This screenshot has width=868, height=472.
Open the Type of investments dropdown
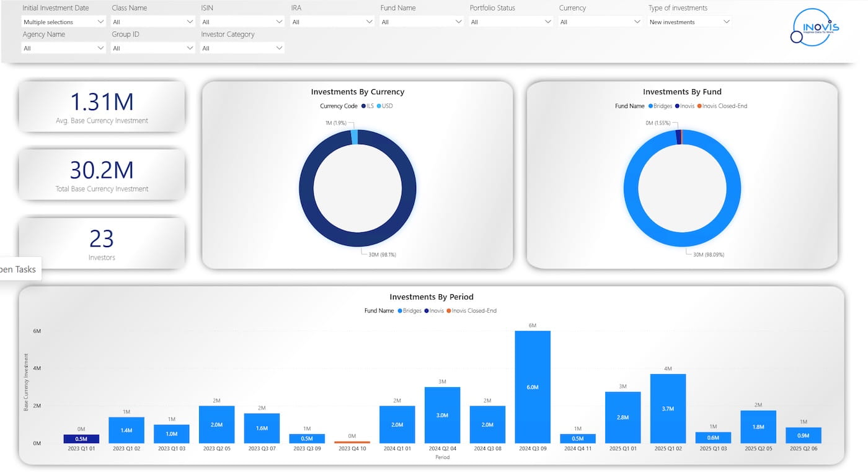(x=689, y=22)
